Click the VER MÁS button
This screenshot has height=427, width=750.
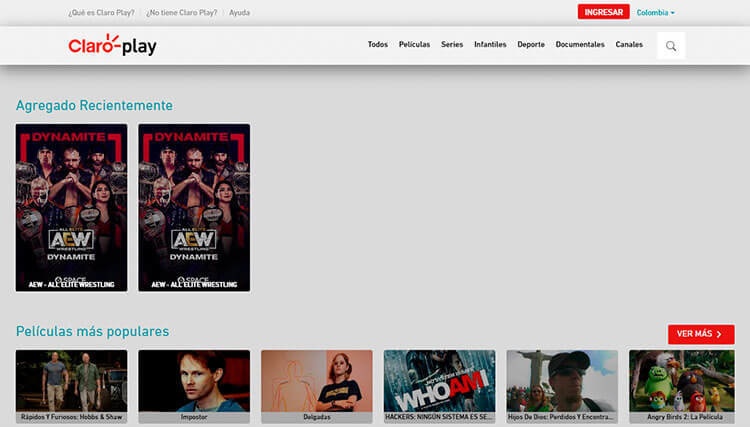(x=701, y=334)
